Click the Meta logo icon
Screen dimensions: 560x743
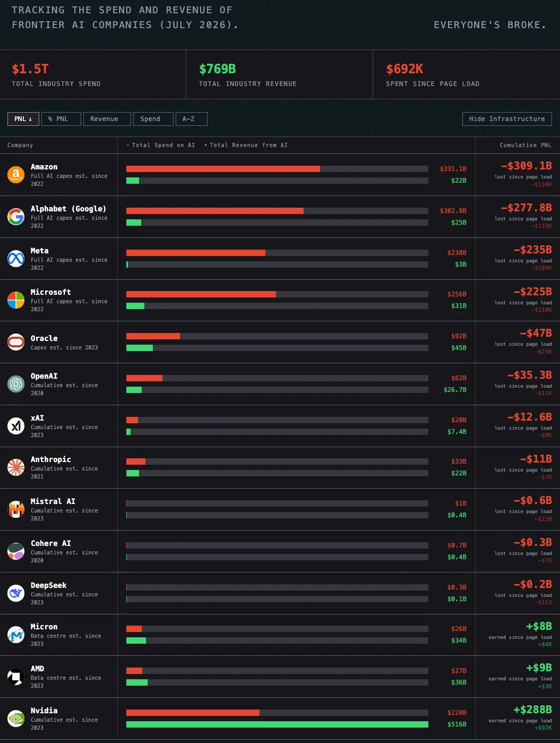[16, 259]
